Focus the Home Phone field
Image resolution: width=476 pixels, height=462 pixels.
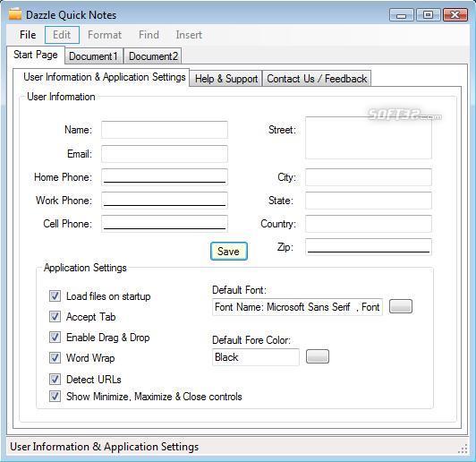165,177
